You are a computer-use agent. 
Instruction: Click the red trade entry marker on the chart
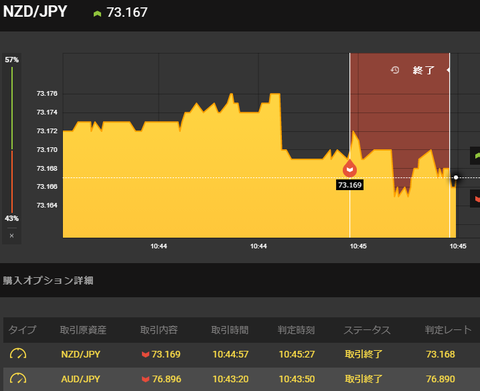click(x=350, y=168)
